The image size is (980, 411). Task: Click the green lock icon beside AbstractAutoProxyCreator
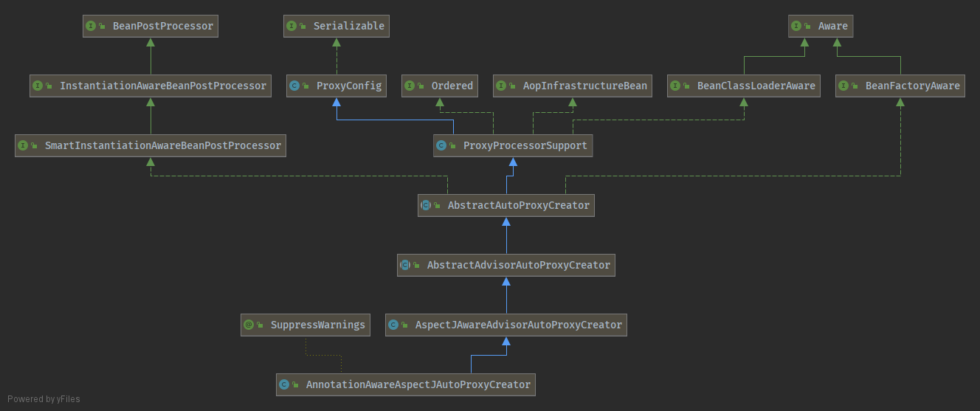438,206
